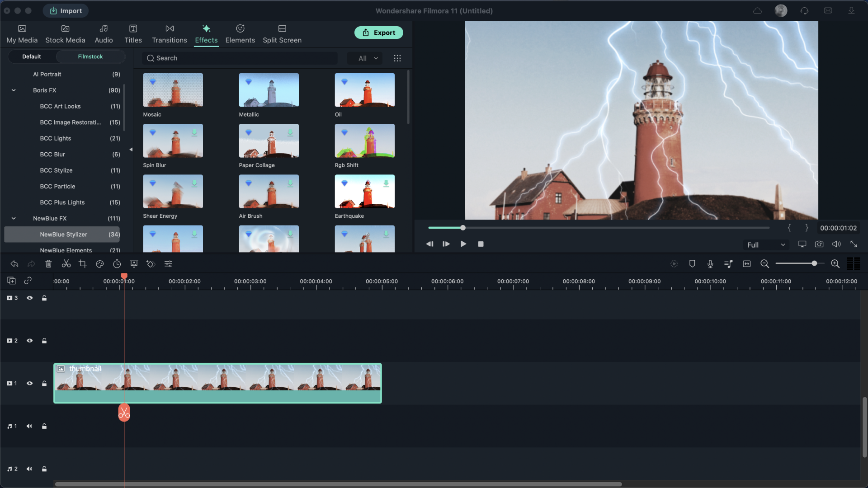Open the Audio tab

(x=104, y=34)
